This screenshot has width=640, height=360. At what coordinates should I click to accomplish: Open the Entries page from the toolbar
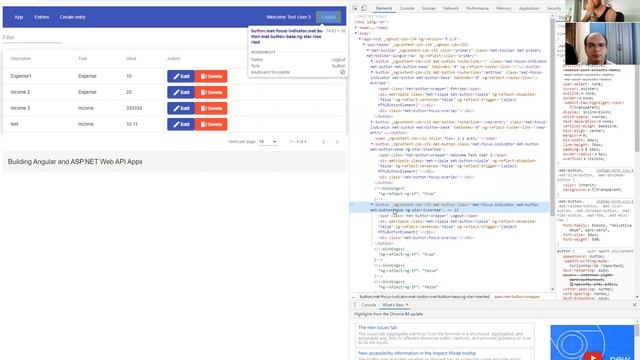click(x=42, y=17)
